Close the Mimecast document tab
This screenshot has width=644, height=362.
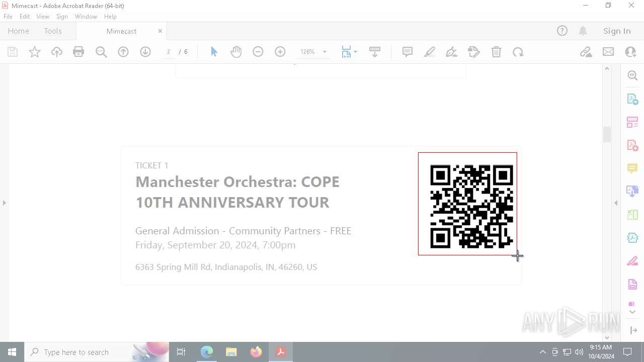tap(160, 31)
